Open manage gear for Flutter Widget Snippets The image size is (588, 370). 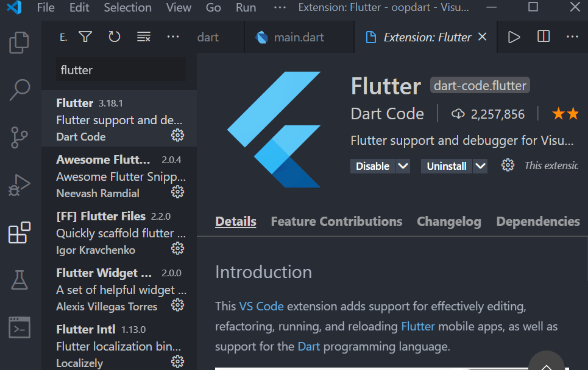[178, 305]
